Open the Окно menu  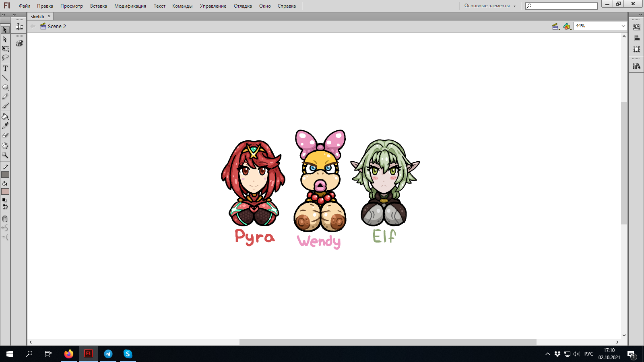pyautogui.click(x=265, y=6)
